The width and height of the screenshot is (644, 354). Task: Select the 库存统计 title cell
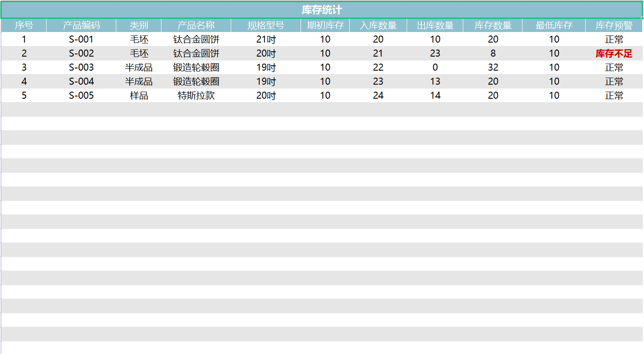click(322, 10)
